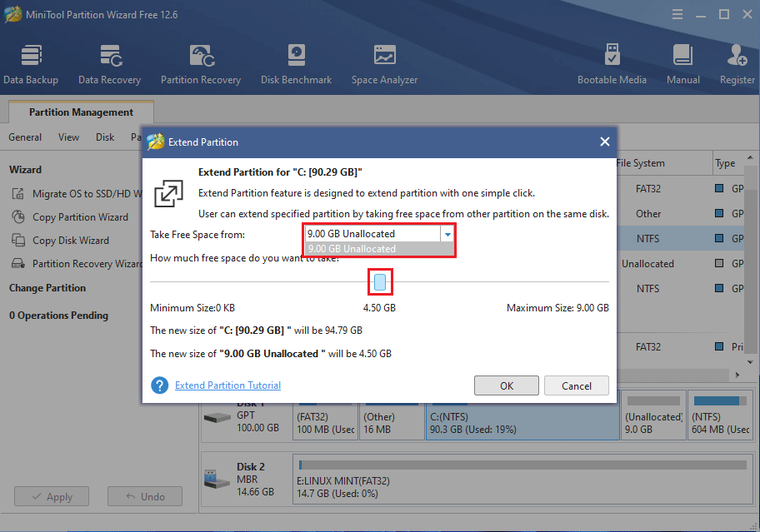Click the 0 Operations Pending header
760x532 pixels.
click(x=58, y=316)
